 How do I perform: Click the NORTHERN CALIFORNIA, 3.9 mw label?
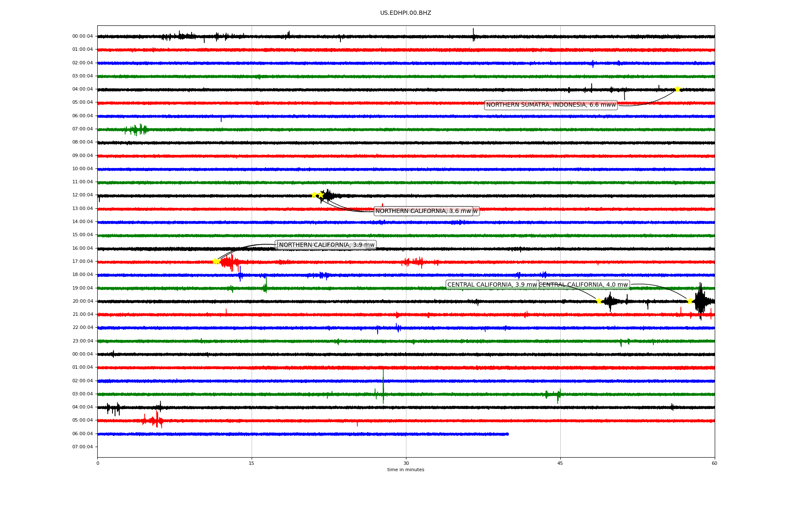pos(326,245)
